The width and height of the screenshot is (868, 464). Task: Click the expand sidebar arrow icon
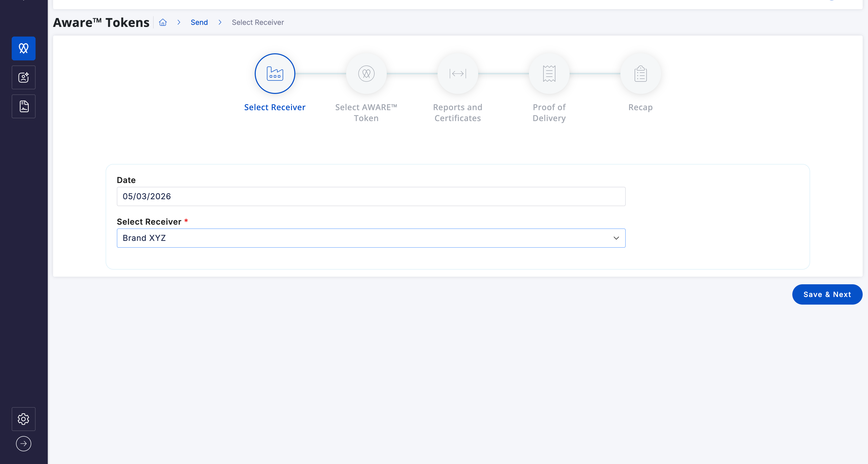click(x=24, y=443)
